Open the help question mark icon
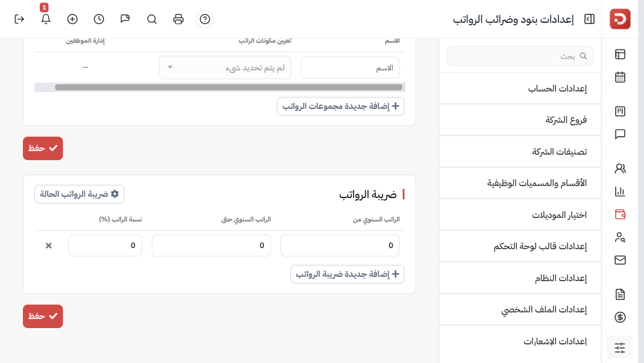The image size is (644, 363). click(205, 19)
